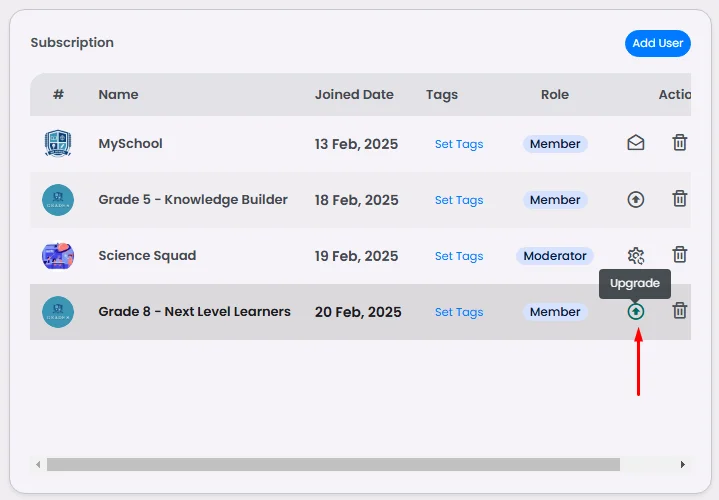Click the horizontal scrollbar thumb

pyautogui.click(x=333, y=465)
